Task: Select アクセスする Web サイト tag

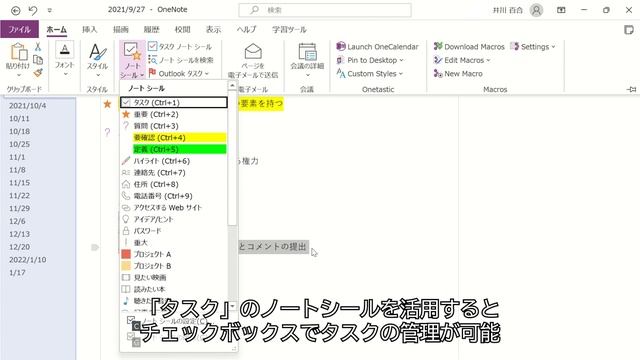Action: (x=174, y=207)
